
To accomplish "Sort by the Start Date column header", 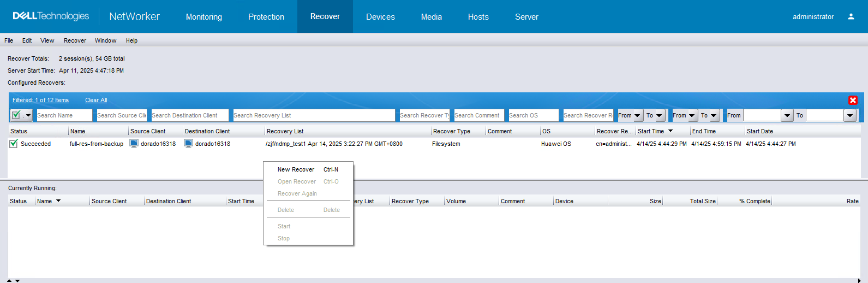I will tap(802, 131).
